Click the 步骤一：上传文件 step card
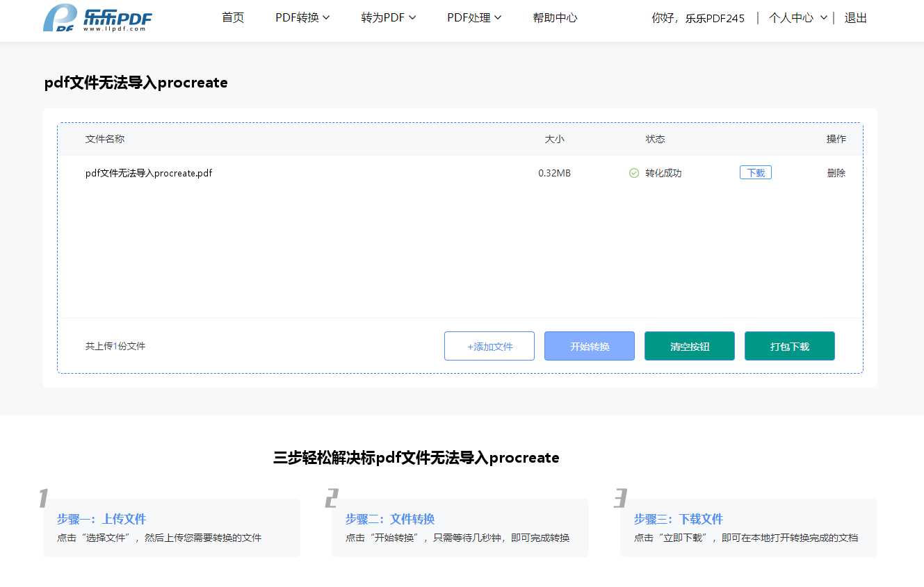 172,528
